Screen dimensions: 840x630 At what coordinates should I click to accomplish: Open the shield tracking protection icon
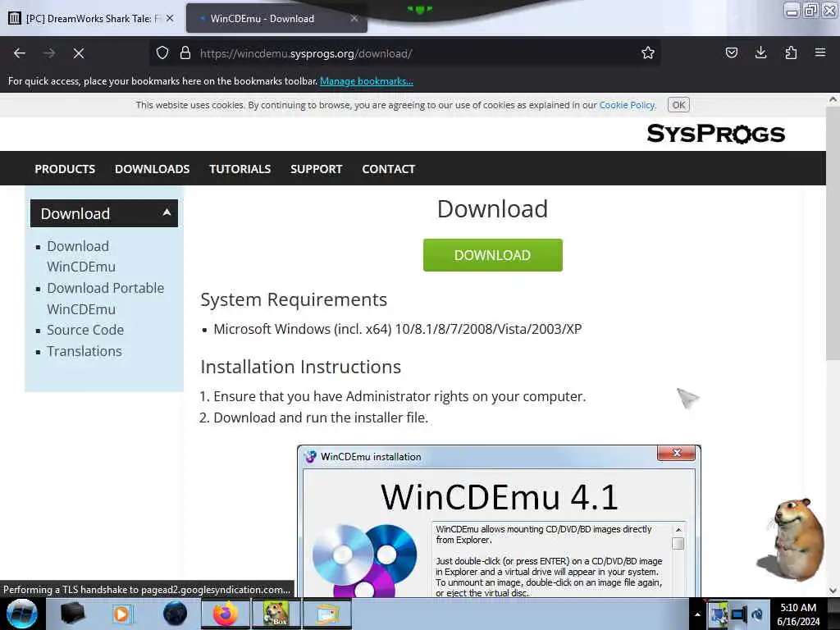click(x=162, y=53)
